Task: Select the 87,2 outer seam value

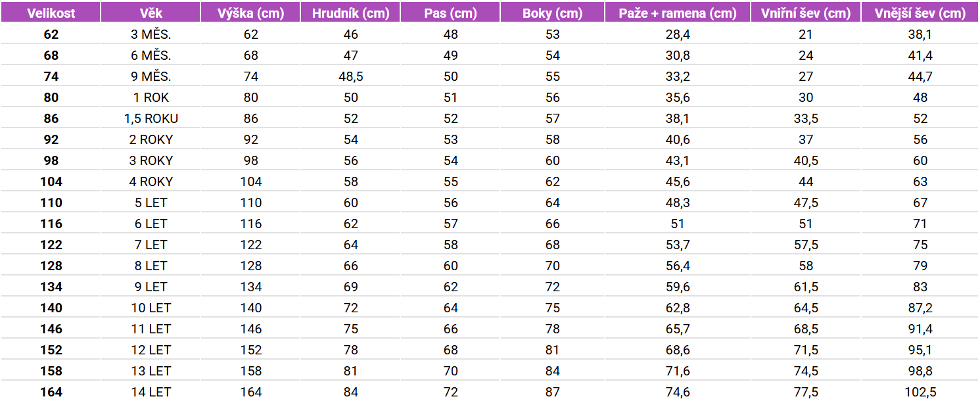Action: [920, 308]
